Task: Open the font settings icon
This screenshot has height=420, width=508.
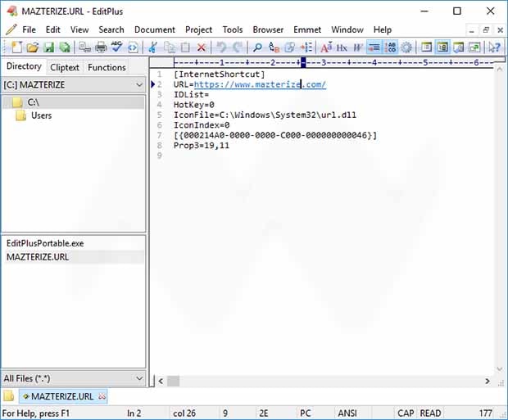Action: click(326, 47)
